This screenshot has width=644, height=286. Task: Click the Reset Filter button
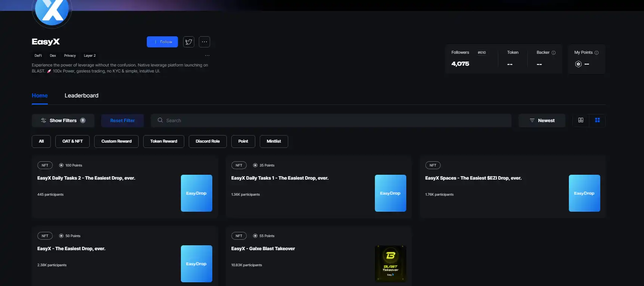(122, 121)
